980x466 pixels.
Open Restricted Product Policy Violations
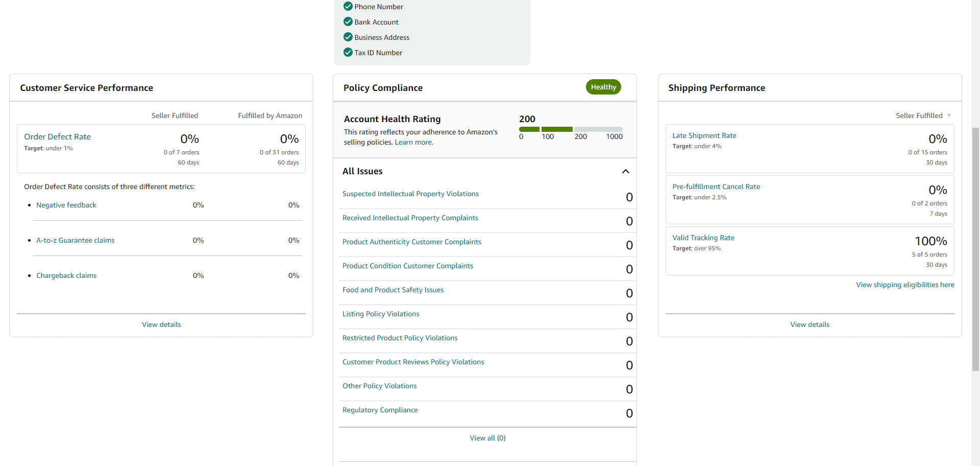[x=400, y=338]
